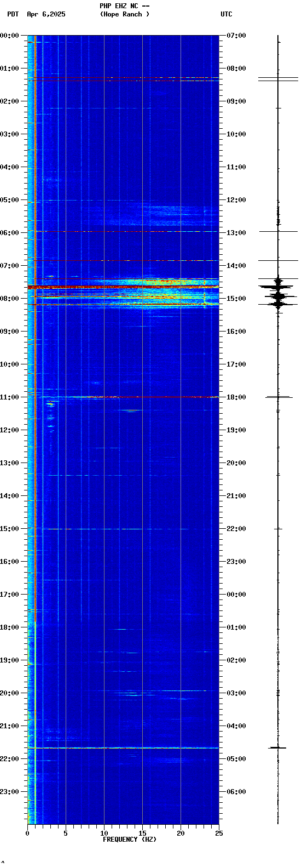Screen dimensions: 302x868
Task: Click the '04:00' label on PDT axis
Action: [x=9, y=167]
